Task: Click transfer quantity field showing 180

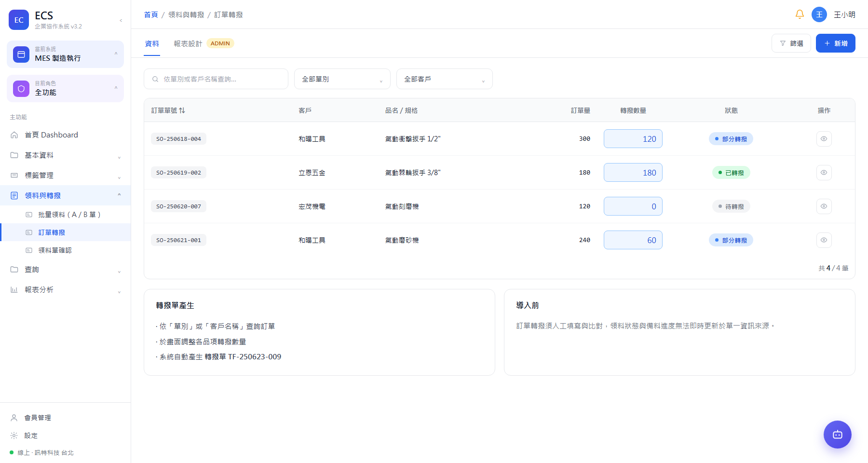Action: (x=633, y=173)
